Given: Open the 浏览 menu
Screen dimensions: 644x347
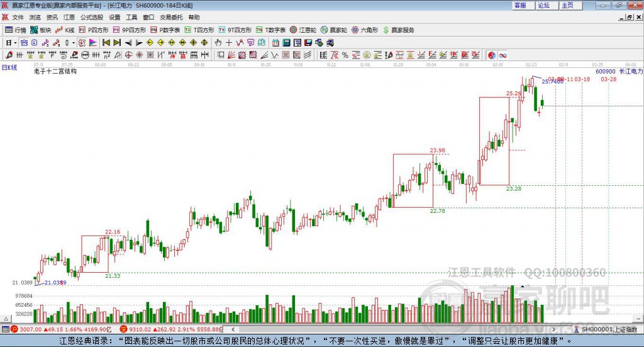Looking at the screenshot, I should point(35,17).
